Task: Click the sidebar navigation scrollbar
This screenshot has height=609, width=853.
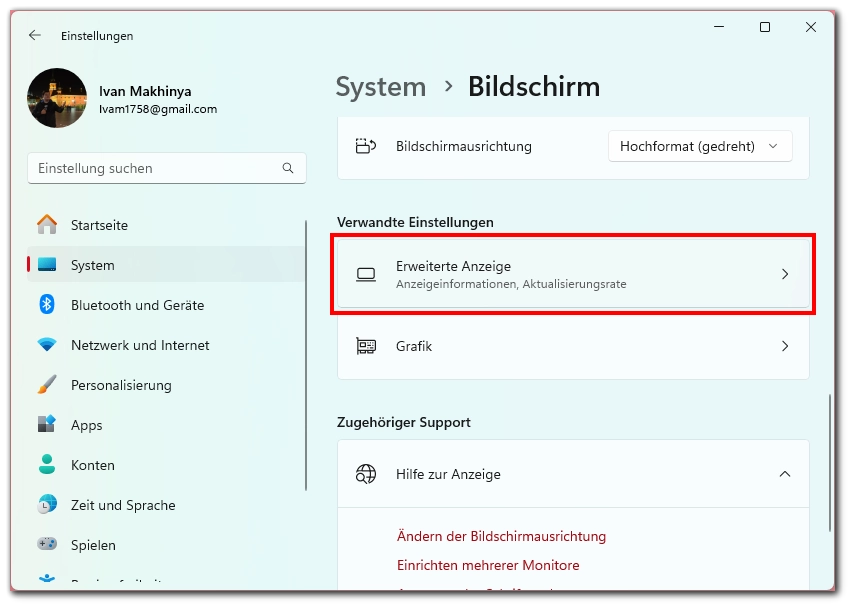Action: (306, 355)
